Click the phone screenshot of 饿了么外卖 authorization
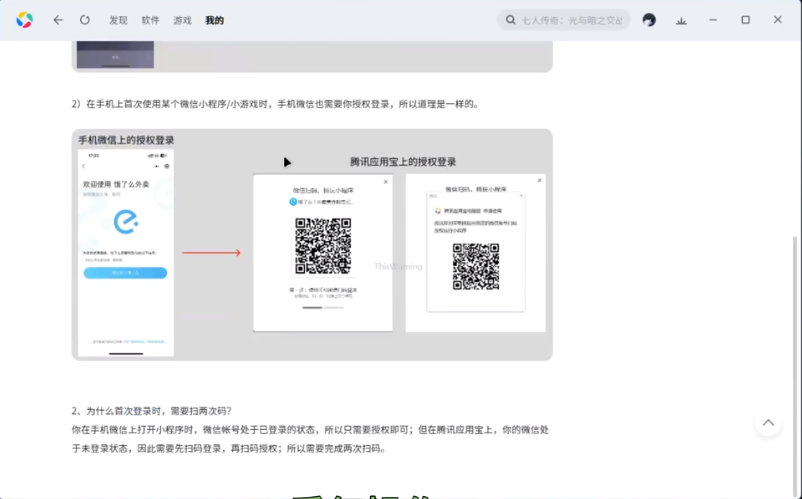 click(126, 253)
